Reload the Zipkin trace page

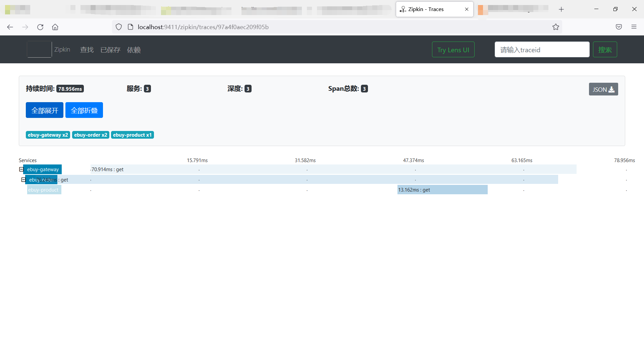(x=40, y=27)
